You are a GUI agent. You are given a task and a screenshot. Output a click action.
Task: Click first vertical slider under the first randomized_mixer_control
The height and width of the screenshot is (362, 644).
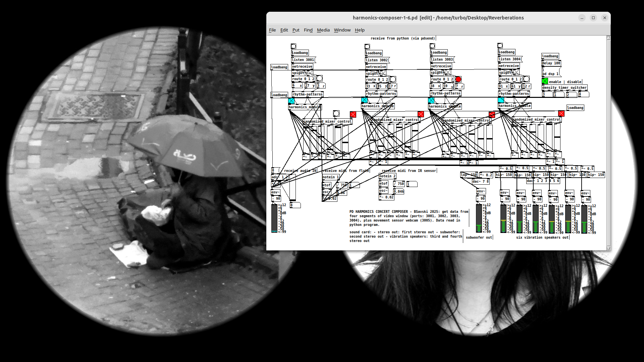[x=306, y=139]
